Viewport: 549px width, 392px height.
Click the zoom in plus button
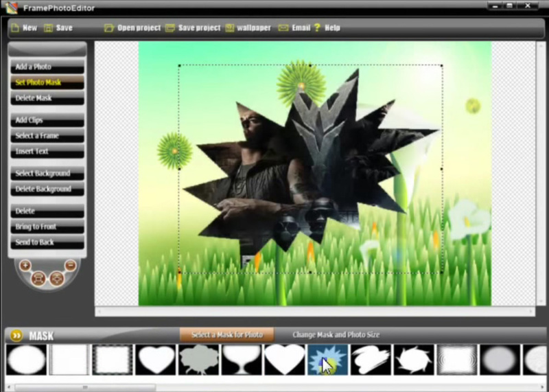tap(25, 265)
